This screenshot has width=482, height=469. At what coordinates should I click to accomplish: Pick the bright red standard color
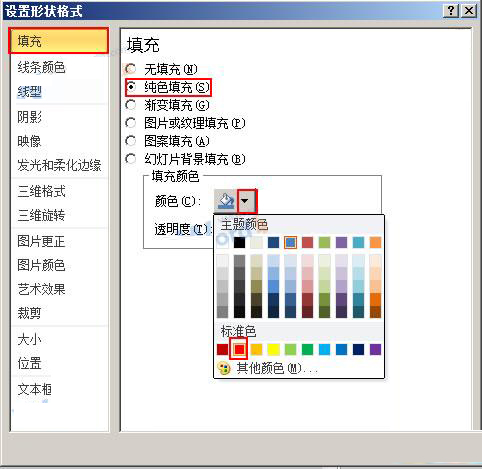(239, 349)
